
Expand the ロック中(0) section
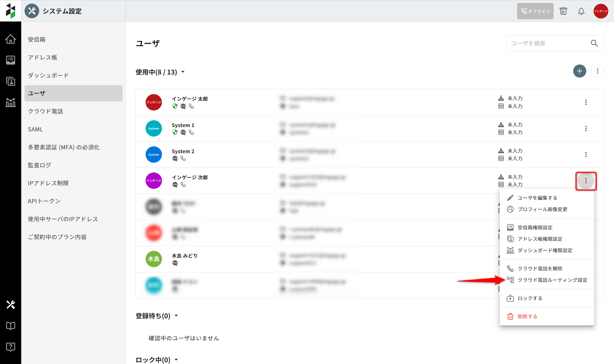point(176,360)
